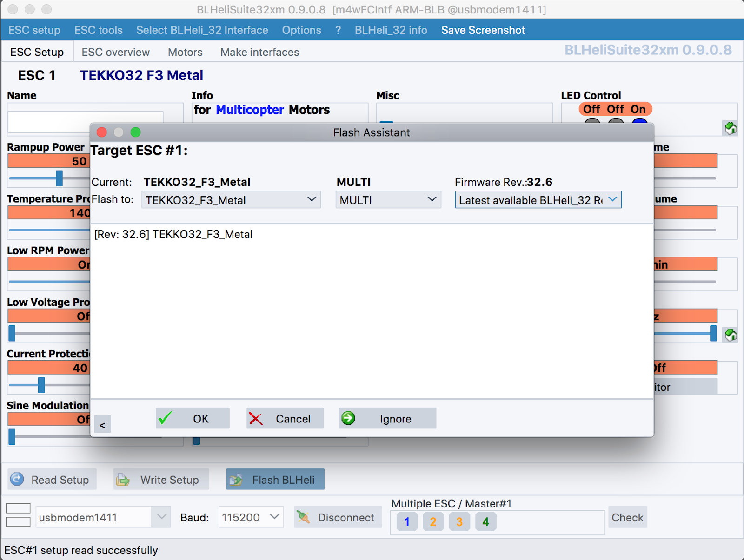Image resolution: width=744 pixels, height=560 pixels.
Task: Click the upper port indicator box beside usbmodem1411
Action: pyautogui.click(x=18, y=508)
